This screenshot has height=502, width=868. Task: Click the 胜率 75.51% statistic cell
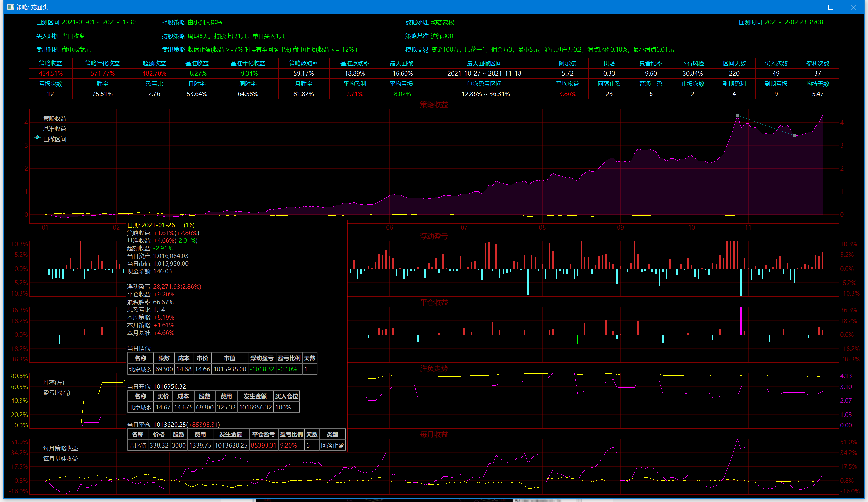click(x=102, y=94)
